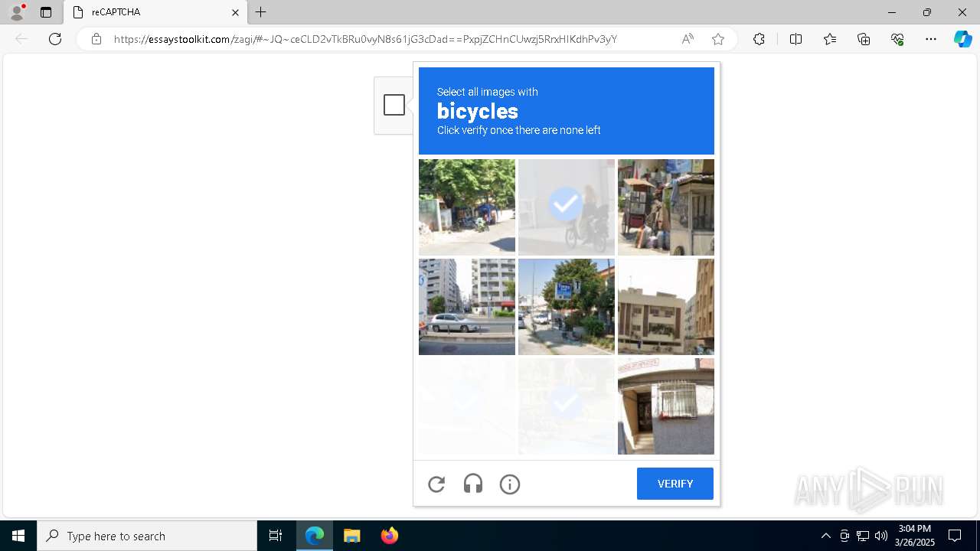Screen dimensions: 980x551
Task: Open File Explorer from taskbar
Action: point(352,536)
